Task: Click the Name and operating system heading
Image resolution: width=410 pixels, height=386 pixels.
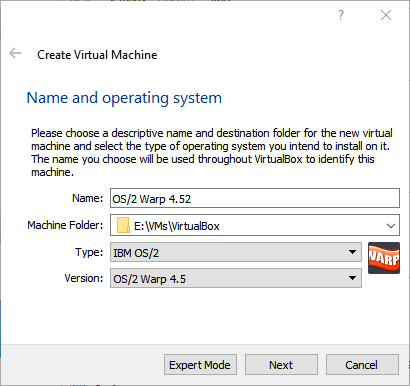Action: click(124, 98)
